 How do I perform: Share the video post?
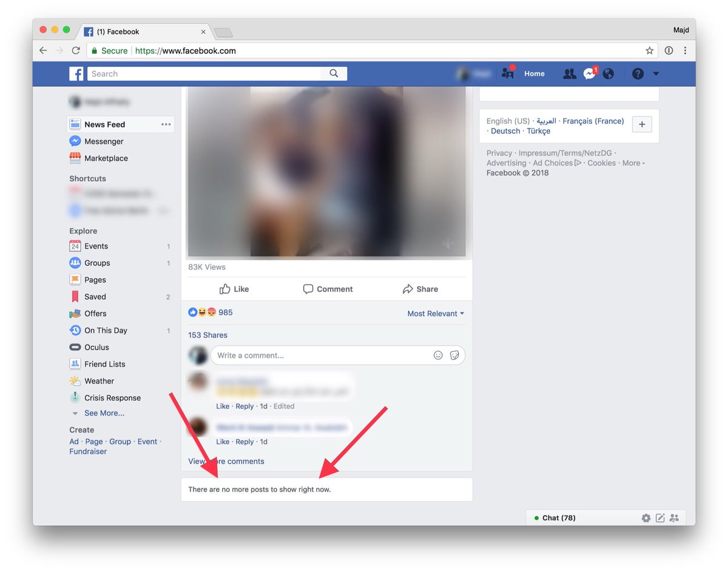pos(420,289)
